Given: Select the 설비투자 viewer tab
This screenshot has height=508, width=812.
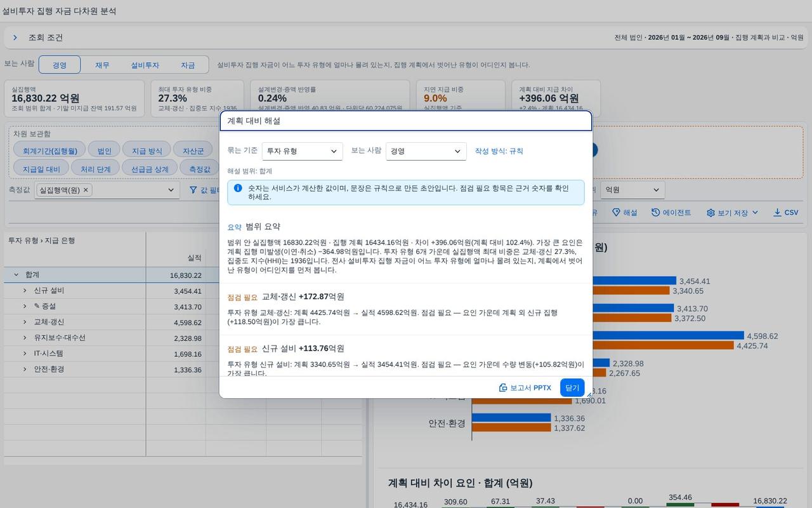Looking at the screenshot, I should (x=145, y=65).
